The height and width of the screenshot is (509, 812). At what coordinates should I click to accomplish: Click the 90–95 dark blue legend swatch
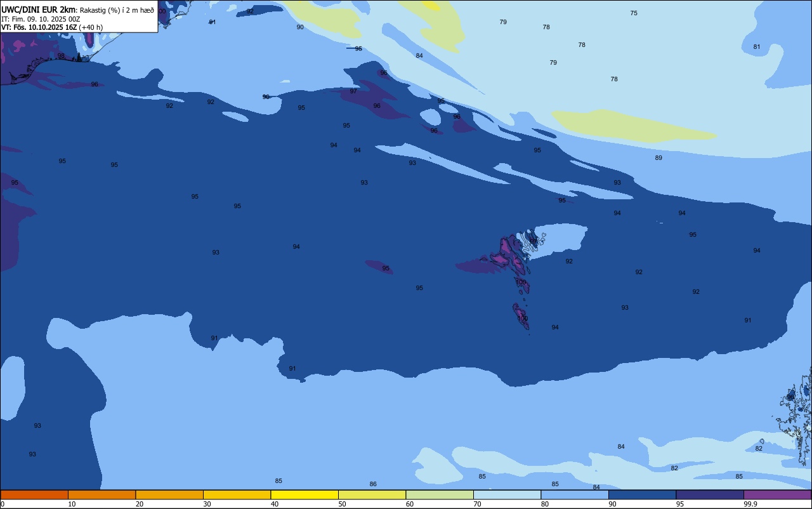point(642,494)
